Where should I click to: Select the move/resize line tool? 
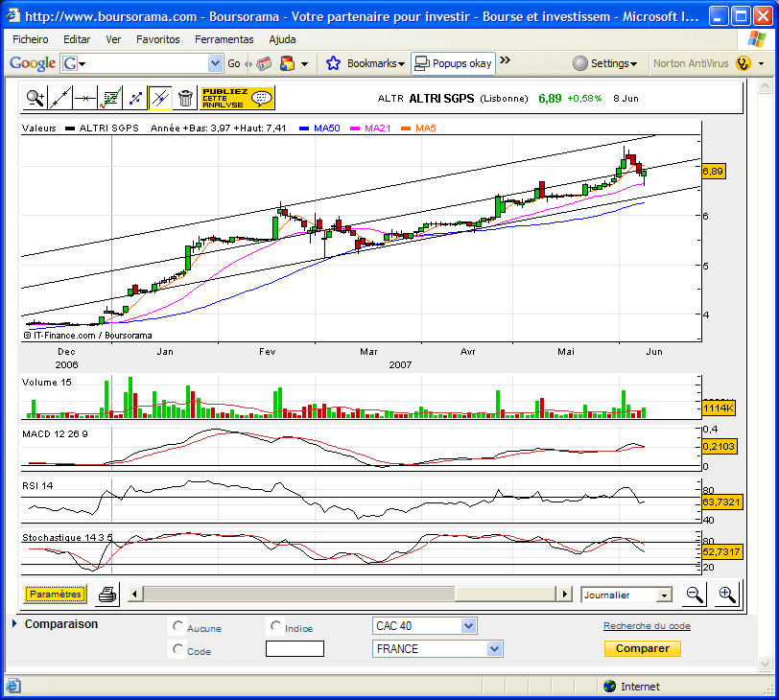coord(135,98)
